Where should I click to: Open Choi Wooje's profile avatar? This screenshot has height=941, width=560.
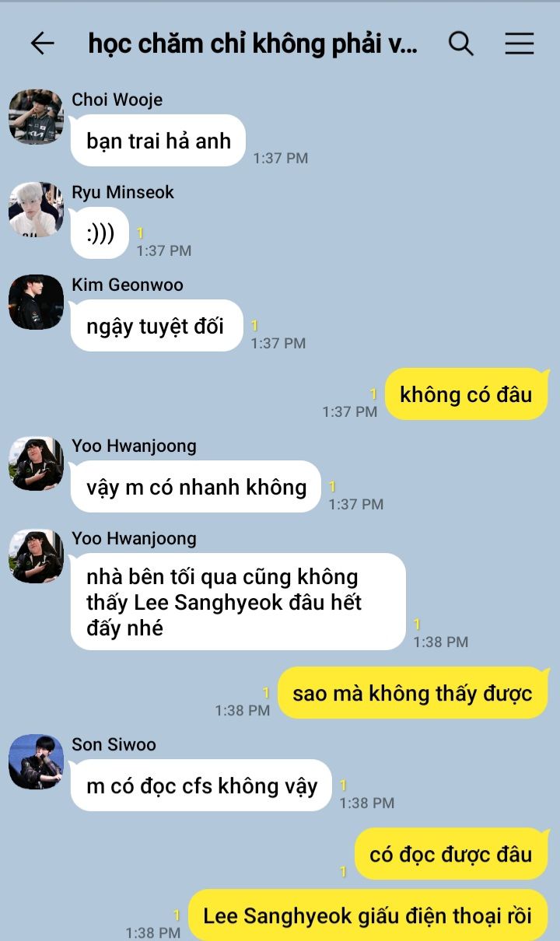pyautogui.click(x=36, y=117)
